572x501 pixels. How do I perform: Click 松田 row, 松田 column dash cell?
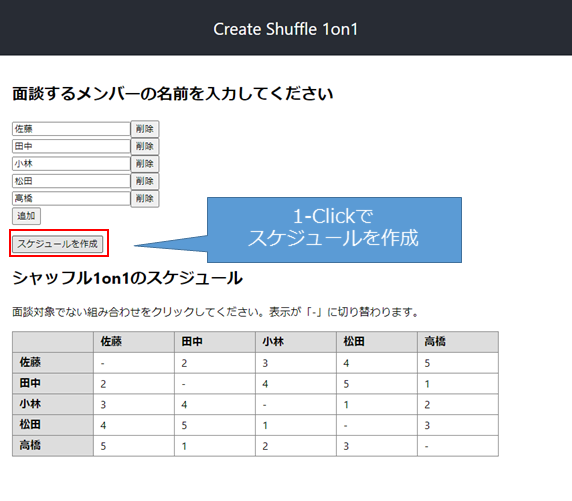click(377, 425)
